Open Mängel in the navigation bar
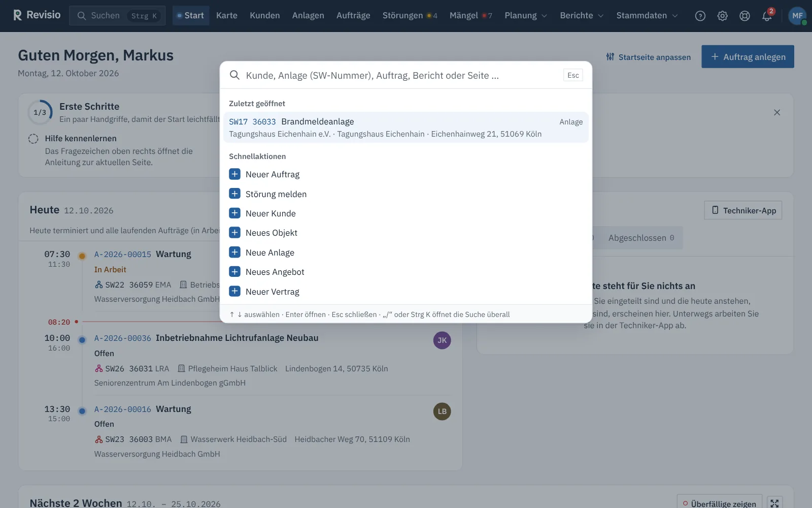 click(470, 16)
